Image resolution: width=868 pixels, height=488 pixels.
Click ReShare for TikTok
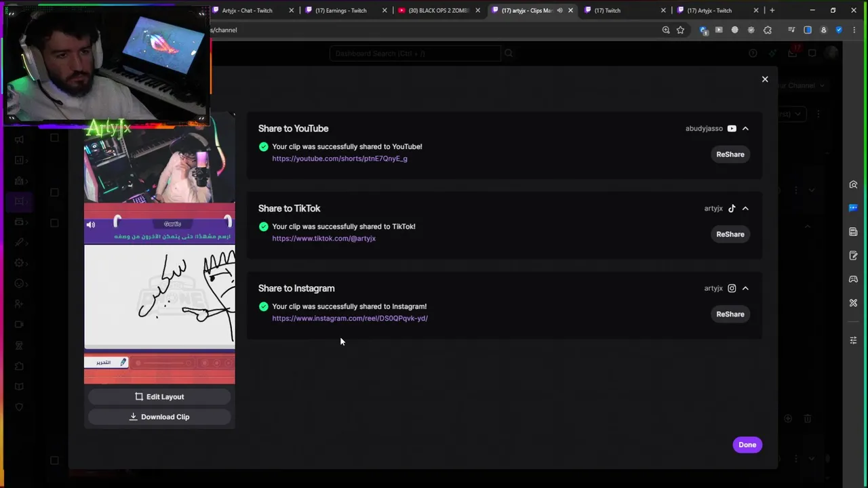730,235
